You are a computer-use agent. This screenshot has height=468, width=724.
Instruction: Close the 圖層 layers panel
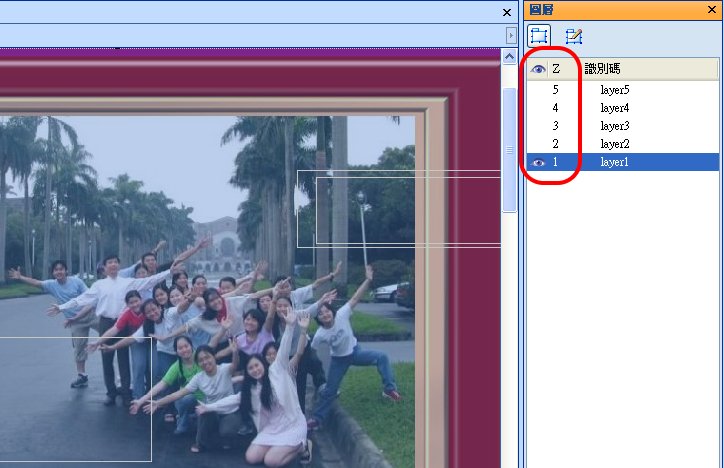(x=711, y=10)
